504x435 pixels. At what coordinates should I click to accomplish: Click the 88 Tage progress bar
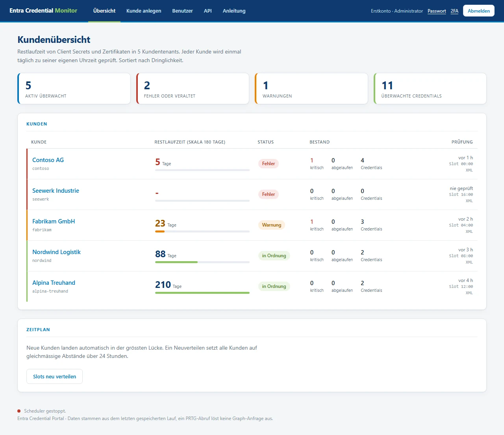coord(202,262)
